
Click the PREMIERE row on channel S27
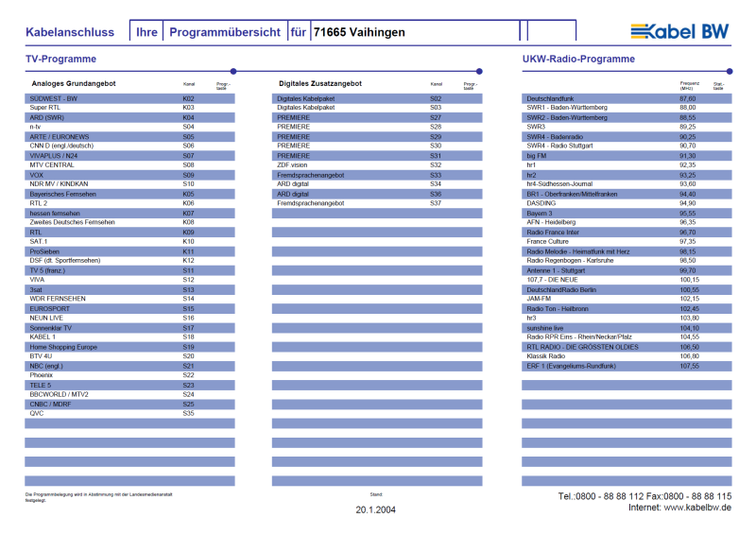click(x=377, y=117)
